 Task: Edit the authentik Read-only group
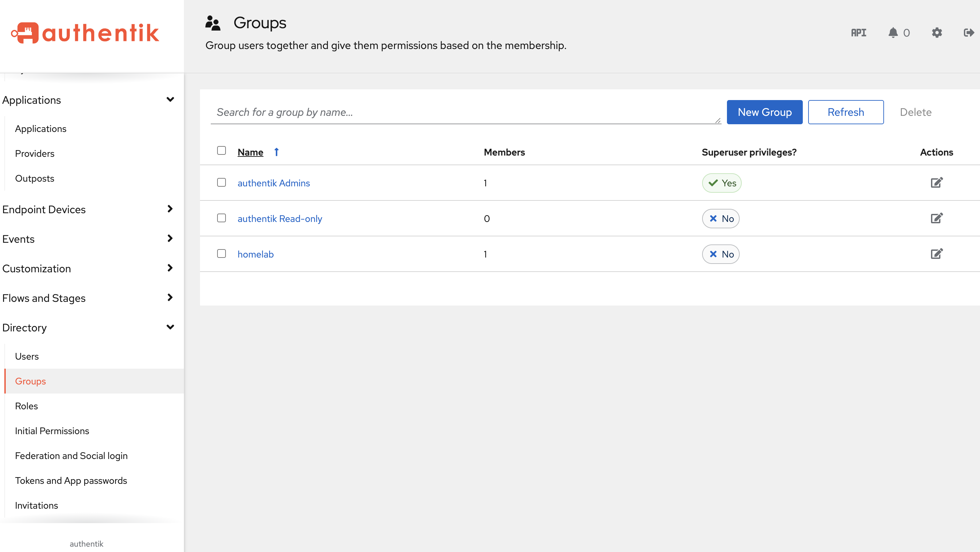936,218
